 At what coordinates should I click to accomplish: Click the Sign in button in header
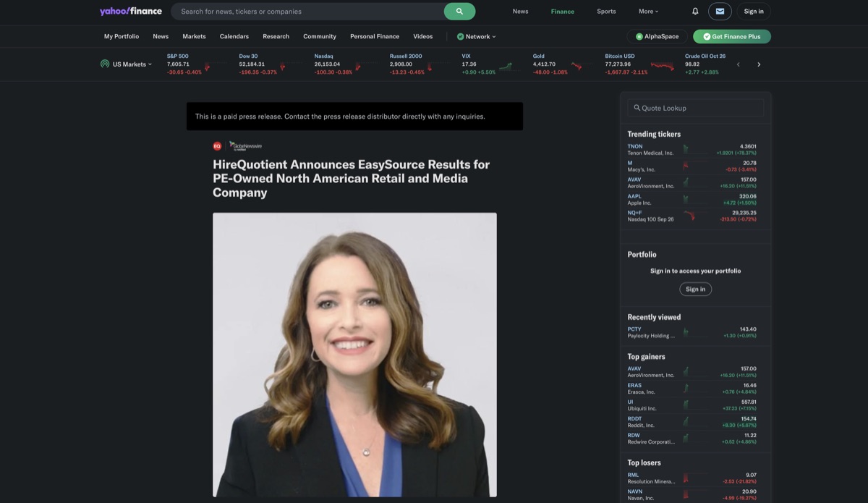click(x=754, y=12)
